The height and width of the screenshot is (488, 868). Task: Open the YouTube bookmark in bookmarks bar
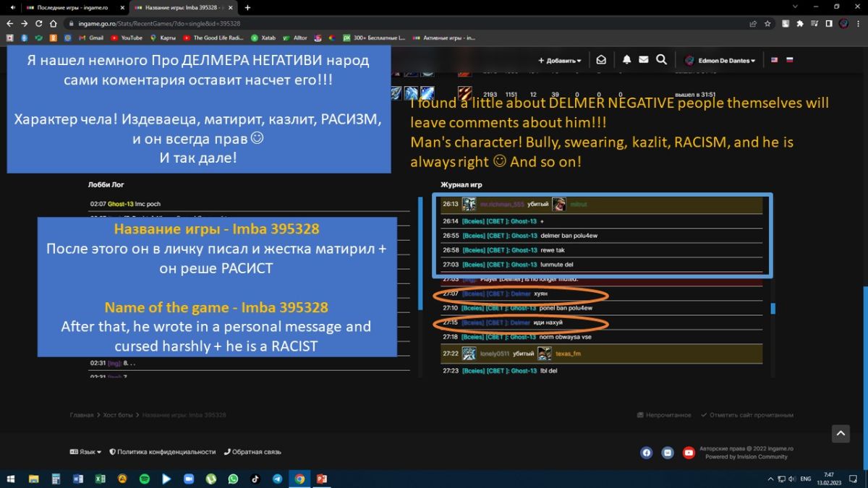(x=127, y=38)
